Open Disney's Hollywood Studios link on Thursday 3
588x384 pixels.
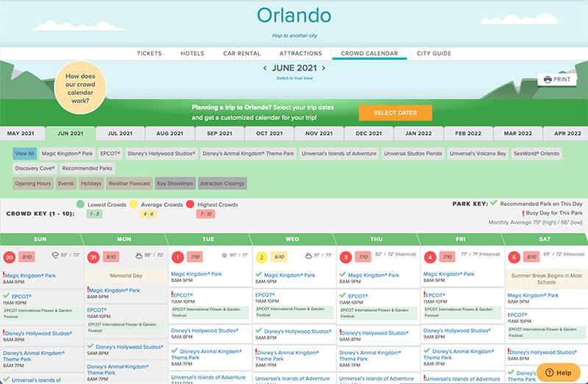[376, 333]
